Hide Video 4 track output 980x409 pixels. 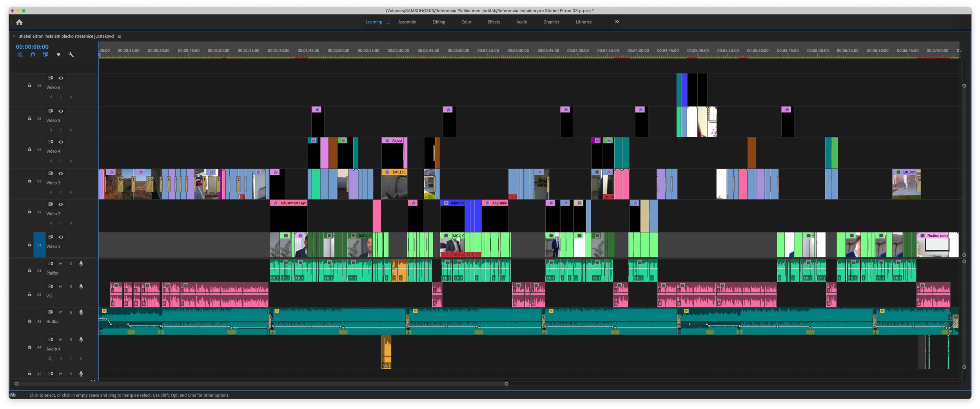pos(61,142)
